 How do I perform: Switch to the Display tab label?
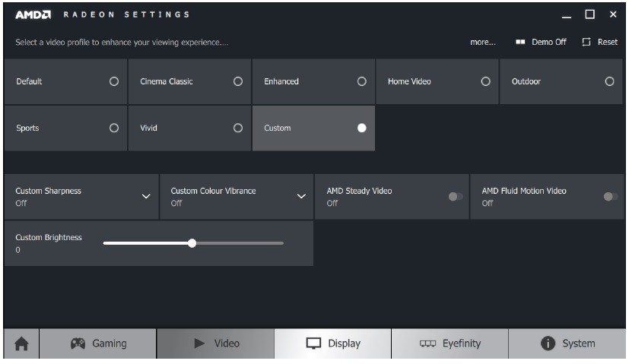pyautogui.click(x=345, y=343)
